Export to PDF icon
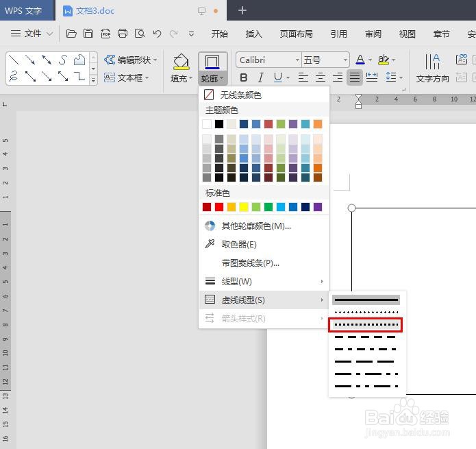This screenshot has width=476, height=449. pos(105,34)
